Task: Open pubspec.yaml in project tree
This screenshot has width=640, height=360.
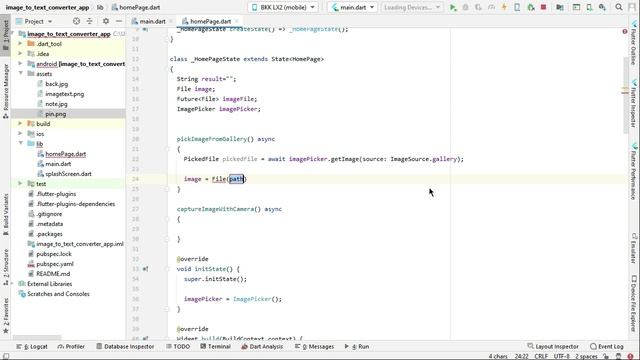Action: click(x=55, y=264)
